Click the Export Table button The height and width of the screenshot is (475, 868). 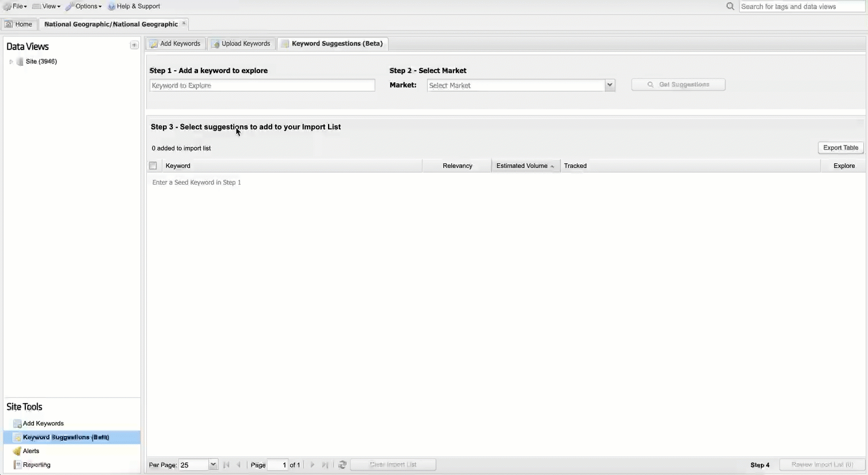840,148
